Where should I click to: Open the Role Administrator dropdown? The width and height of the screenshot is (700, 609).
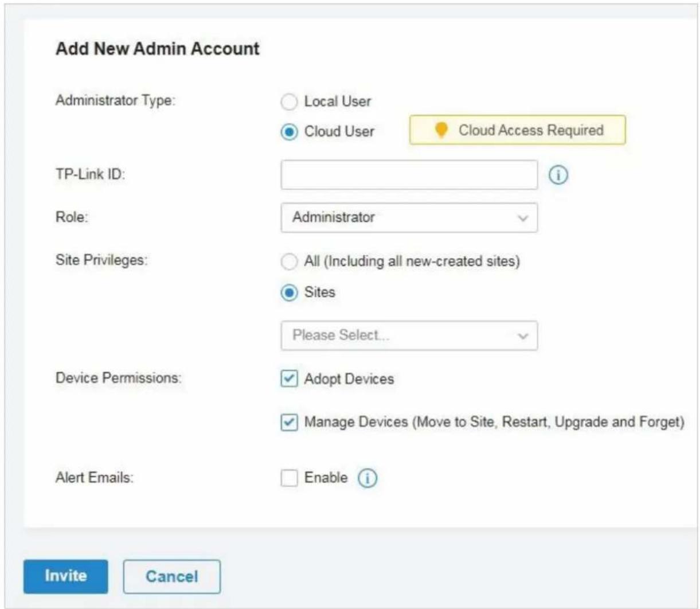pos(409,217)
